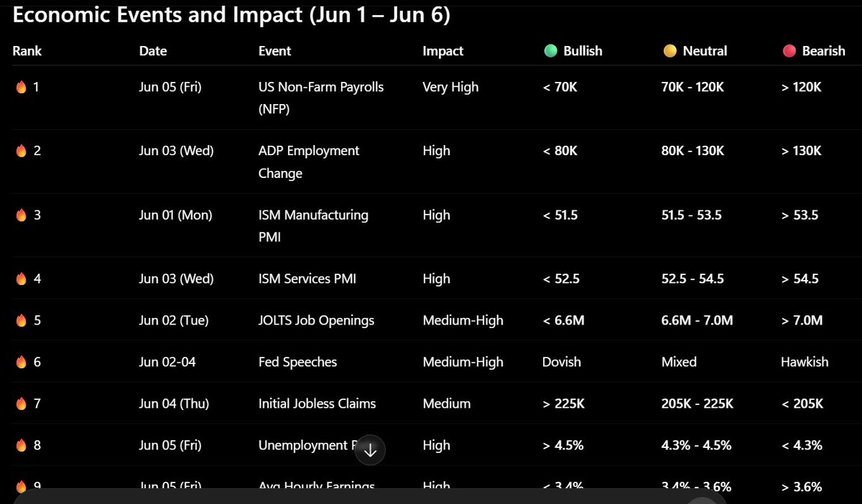Select the JOLTS Job Openings event
Viewport: 862px width, 504px height.
(x=316, y=320)
